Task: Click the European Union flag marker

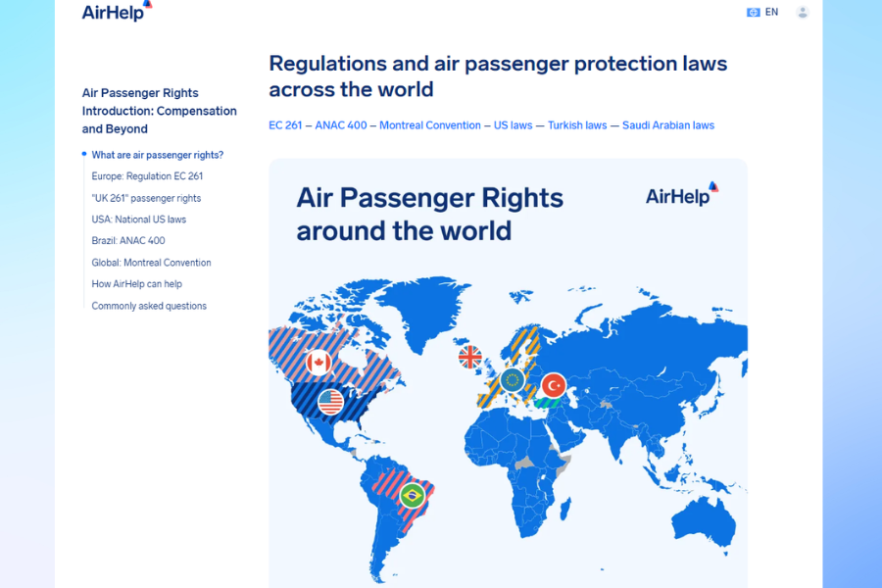Action: tap(512, 379)
